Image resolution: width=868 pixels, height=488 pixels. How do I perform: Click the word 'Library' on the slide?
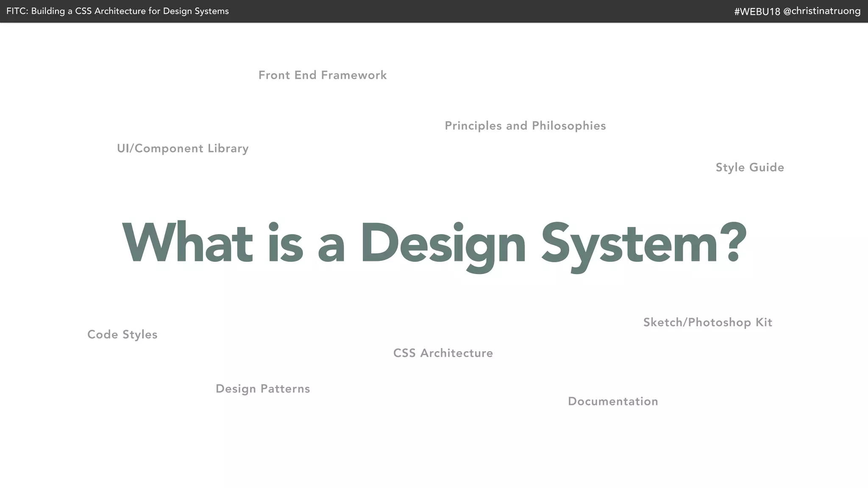pos(228,149)
